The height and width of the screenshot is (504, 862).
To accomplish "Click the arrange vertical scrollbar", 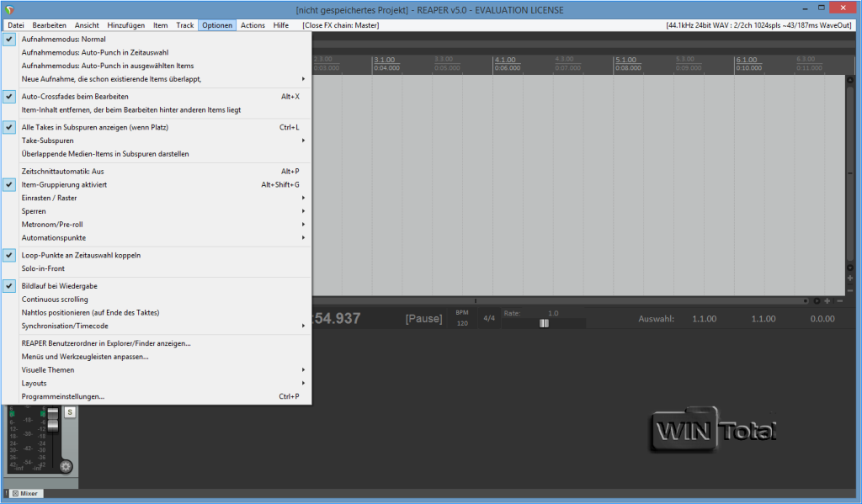I will point(850,173).
